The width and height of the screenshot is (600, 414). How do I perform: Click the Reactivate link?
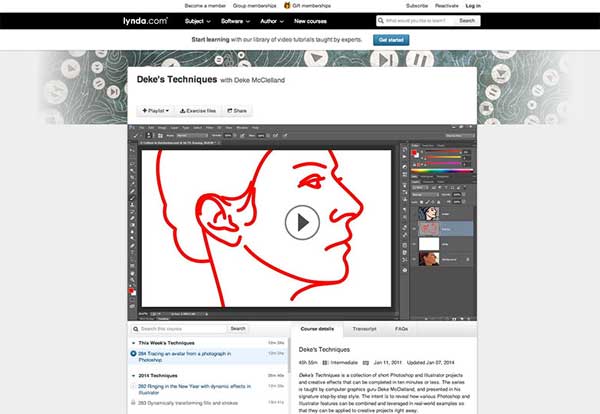click(x=447, y=6)
